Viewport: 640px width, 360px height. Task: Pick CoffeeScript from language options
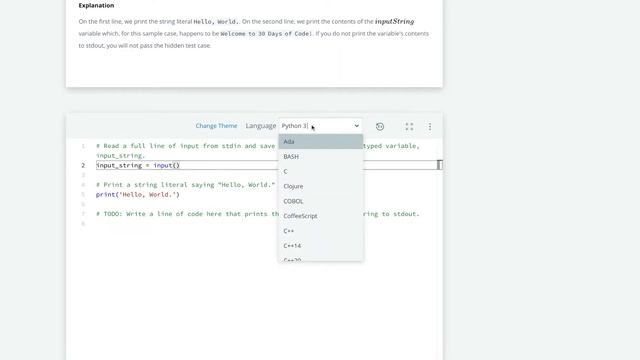[321, 216]
